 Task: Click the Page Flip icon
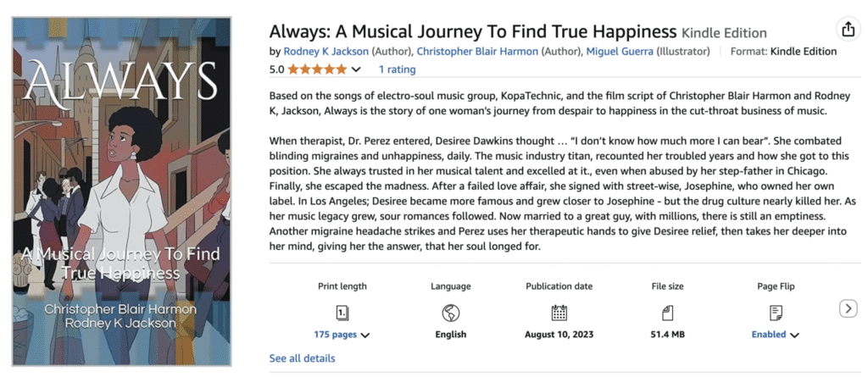pos(775,313)
